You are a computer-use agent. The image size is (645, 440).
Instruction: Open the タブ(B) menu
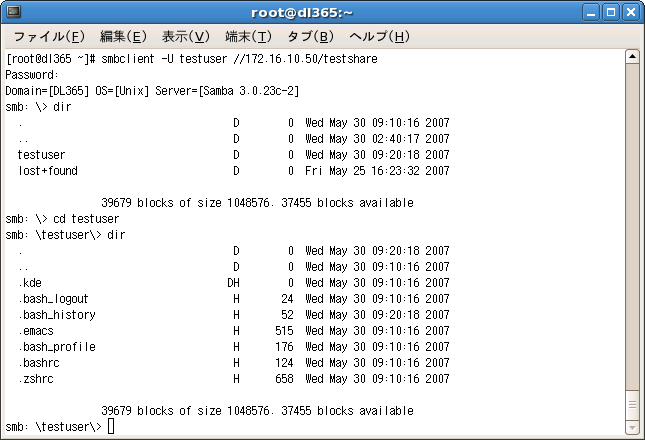click(310, 37)
